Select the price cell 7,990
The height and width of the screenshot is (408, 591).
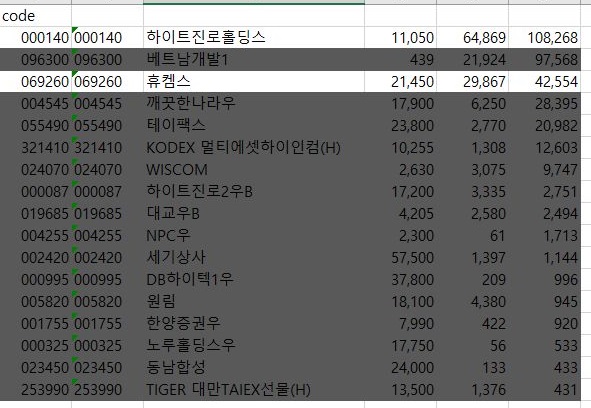pos(401,323)
